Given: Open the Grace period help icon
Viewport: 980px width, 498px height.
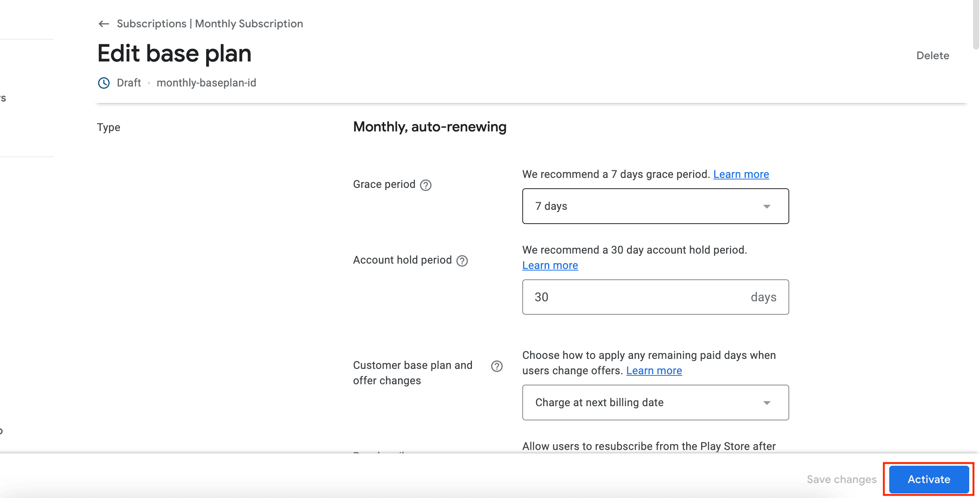Looking at the screenshot, I should pos(426,185).
